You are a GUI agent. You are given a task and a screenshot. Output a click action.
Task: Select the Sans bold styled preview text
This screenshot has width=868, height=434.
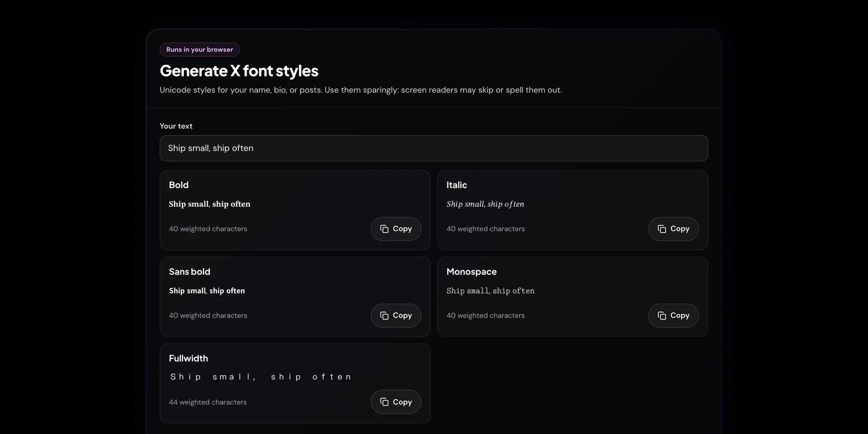(x=207, y=291)
